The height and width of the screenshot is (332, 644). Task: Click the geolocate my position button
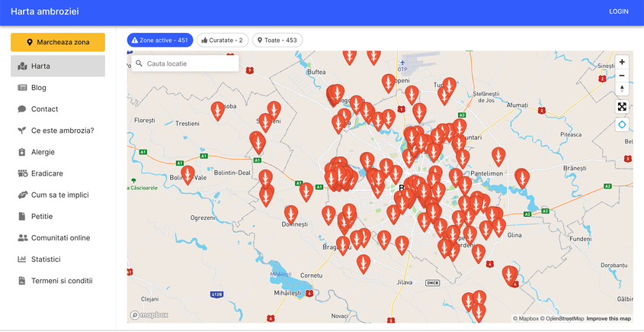coord(622,124)
